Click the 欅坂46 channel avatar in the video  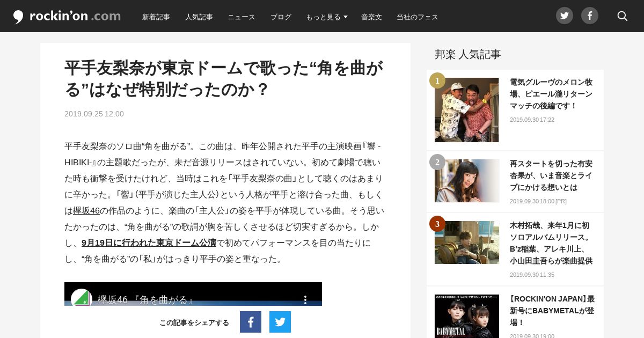82,298
